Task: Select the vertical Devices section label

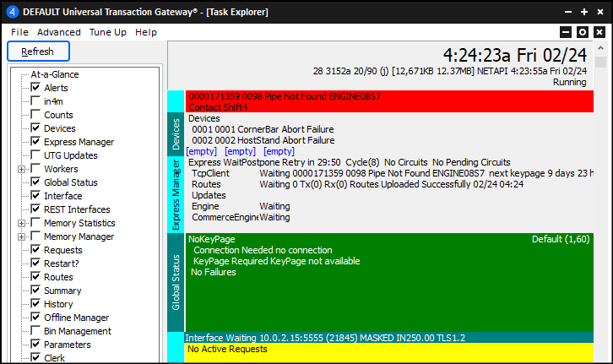Action: [x=176, y=134]
